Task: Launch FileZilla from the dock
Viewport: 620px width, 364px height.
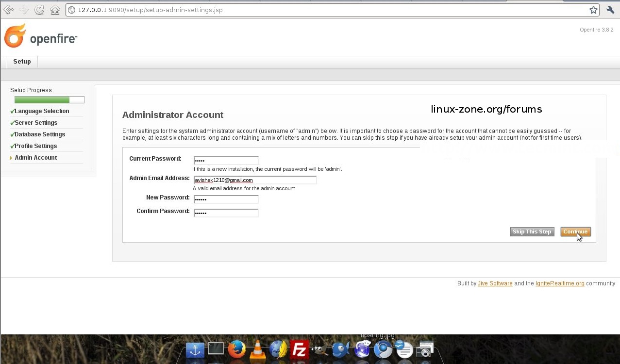Action: click(300, 349)
